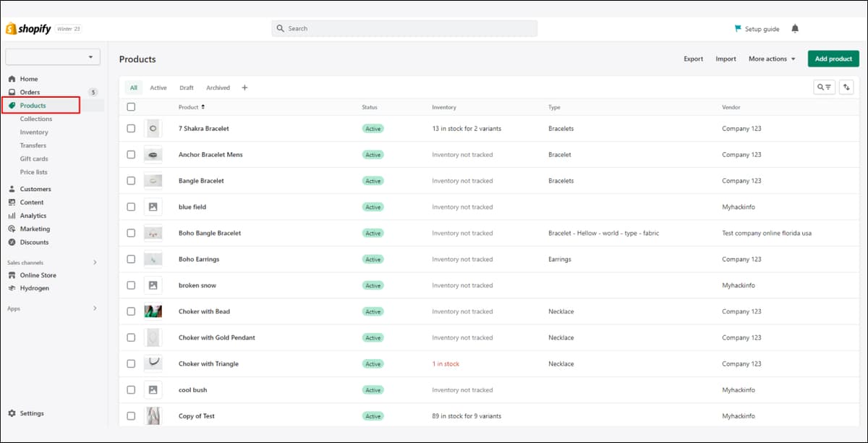Screen dimensions: 868x443
Task: Open Choker with Triangle thumbnail
Action: coord(153,363)
